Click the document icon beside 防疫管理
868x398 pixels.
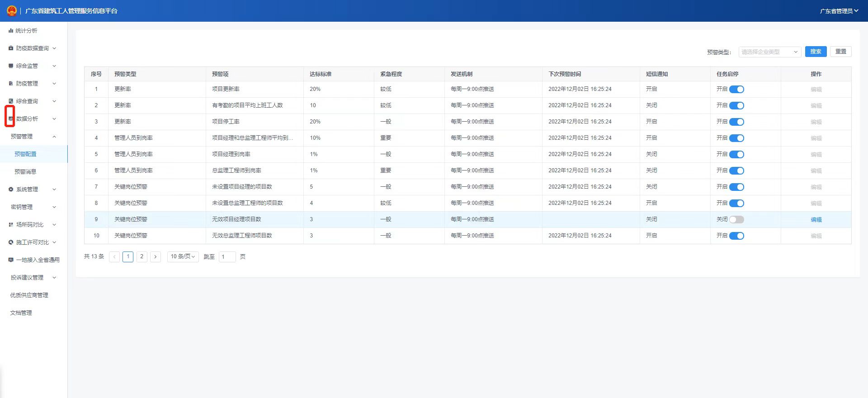click(11, 84)
